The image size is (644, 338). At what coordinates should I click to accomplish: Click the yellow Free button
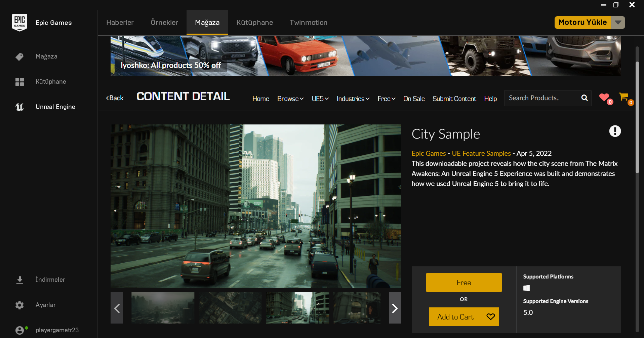coord(464,283)
